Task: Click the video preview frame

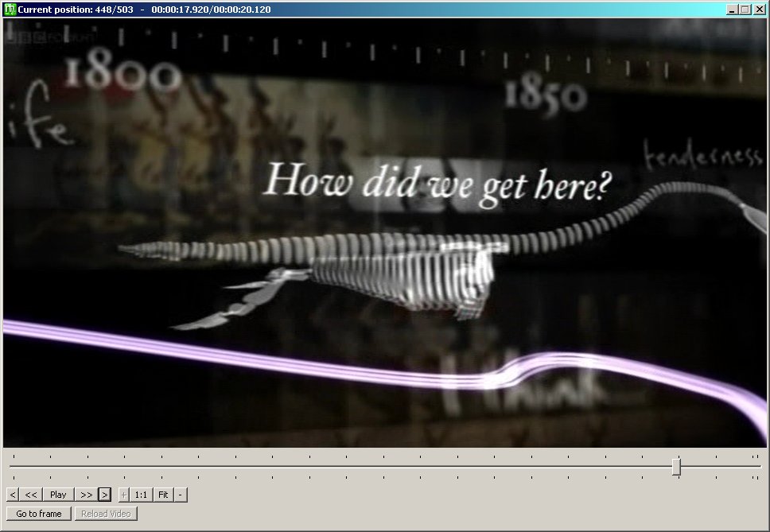Action: (384, 233)
